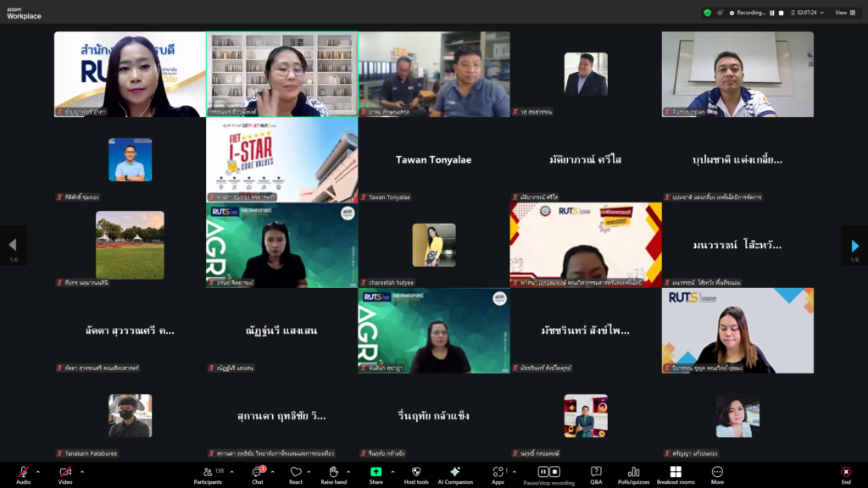Click the red End meeting button

tap(845, 473)
